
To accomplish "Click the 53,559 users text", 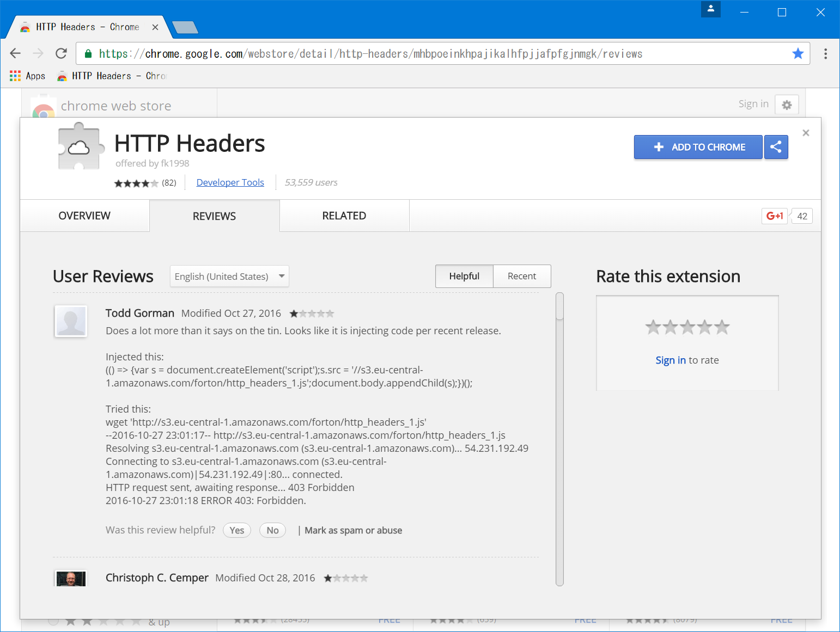I will tap(311, 182).
